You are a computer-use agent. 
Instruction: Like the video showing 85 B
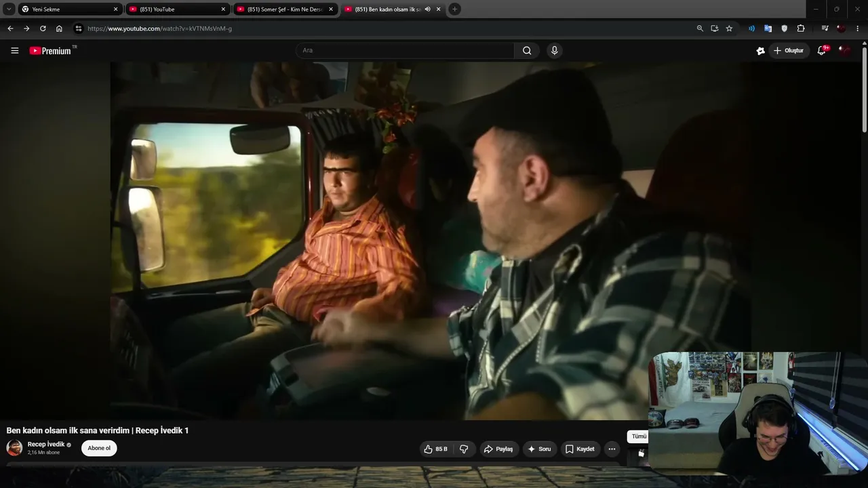coord(435,449)
